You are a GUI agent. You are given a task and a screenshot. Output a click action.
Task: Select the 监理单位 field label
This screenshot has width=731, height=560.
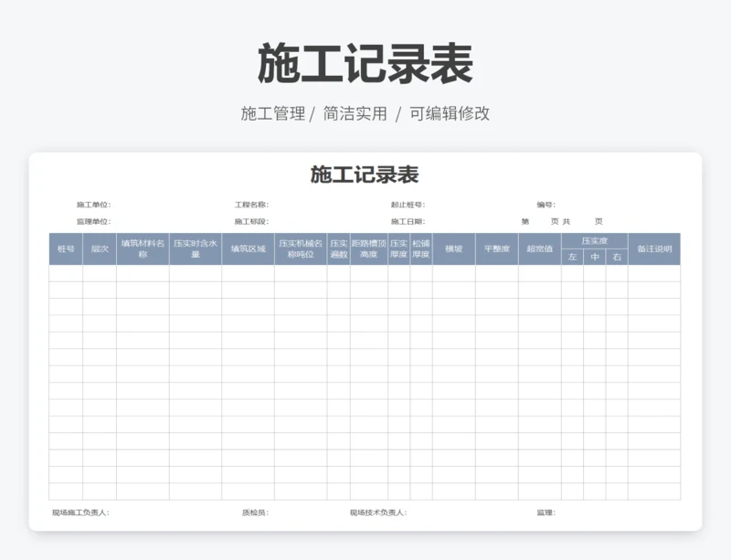click(x=94, y=221)
